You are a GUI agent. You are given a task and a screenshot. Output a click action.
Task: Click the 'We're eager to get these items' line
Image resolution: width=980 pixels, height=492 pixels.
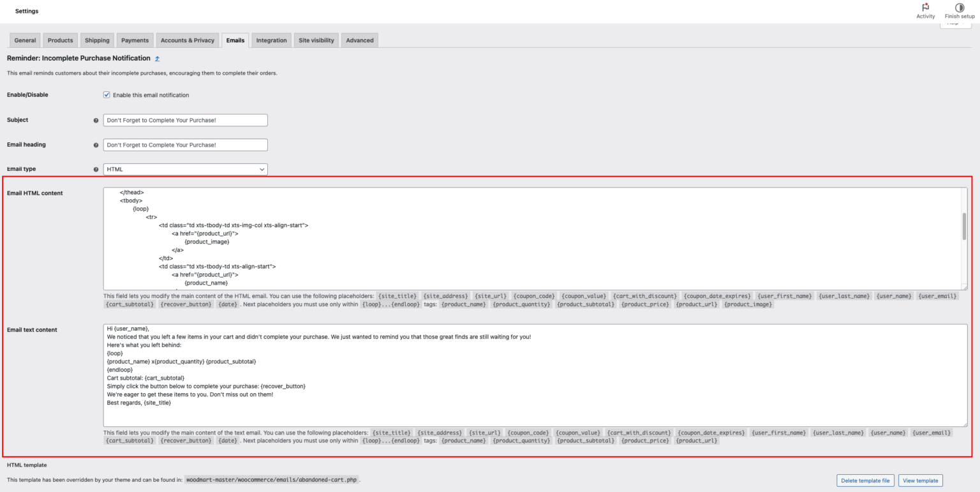coord(190,394)
